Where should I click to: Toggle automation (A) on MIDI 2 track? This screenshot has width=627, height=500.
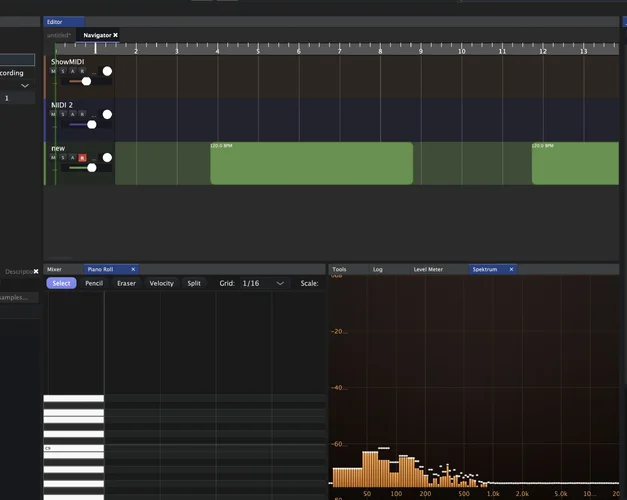pyautogui.click(x=72, y=114)
